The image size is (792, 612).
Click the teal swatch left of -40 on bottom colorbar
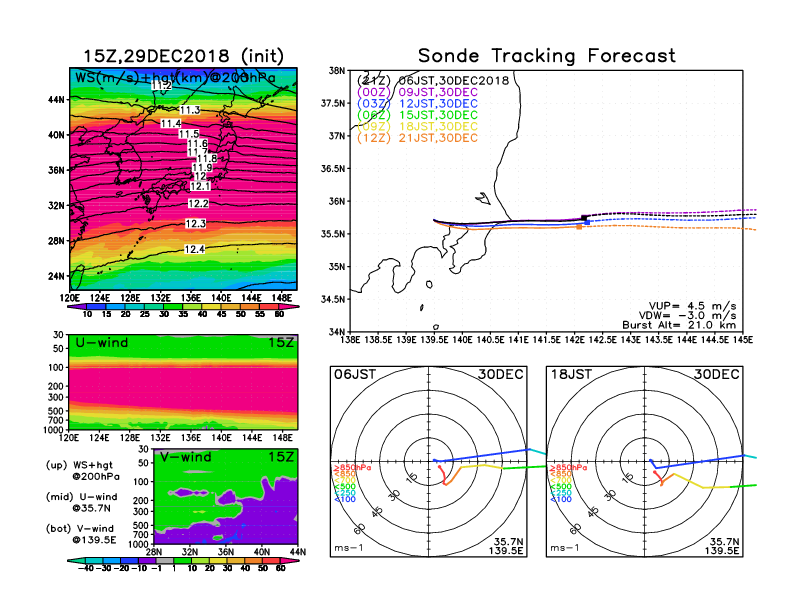pos(76,560)
